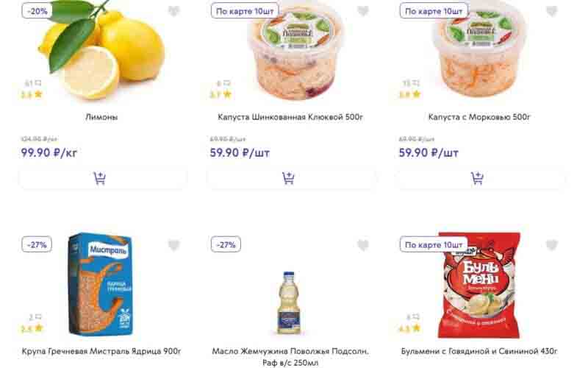Open Капуста с Морковью 500г link
The image size is (588, 368).
[x=480, y=117]
